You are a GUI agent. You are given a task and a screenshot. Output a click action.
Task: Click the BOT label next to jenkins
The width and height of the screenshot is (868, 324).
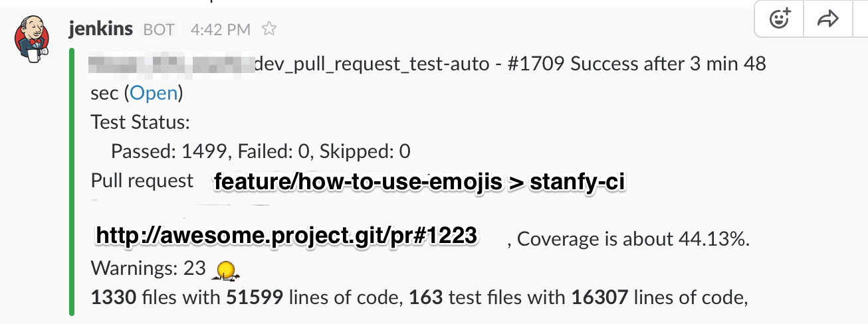(x=158, y=30)
